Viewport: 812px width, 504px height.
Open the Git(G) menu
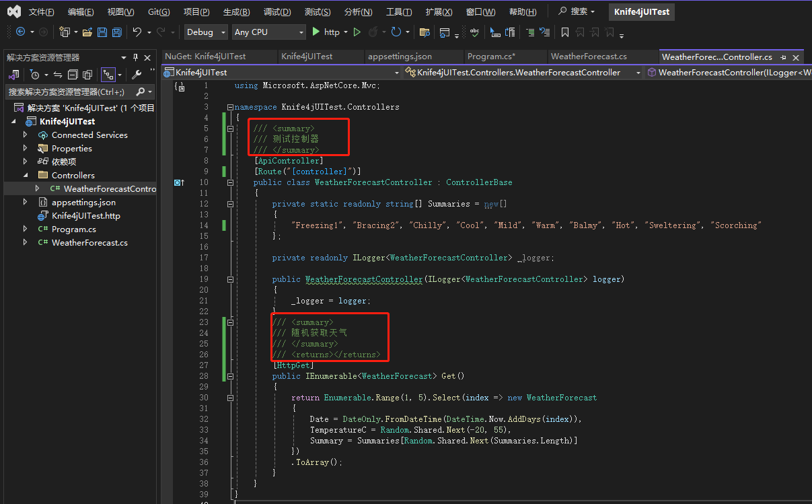pyautogui.click(x=159, y=12)
